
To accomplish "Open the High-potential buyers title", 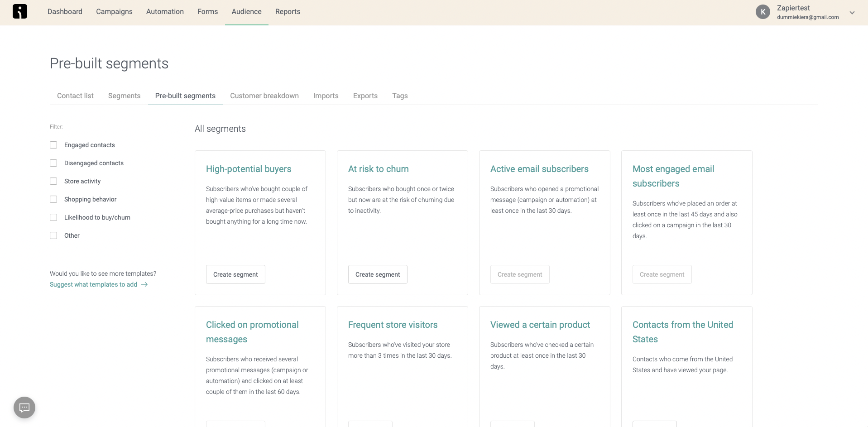I will coord(249,169).
